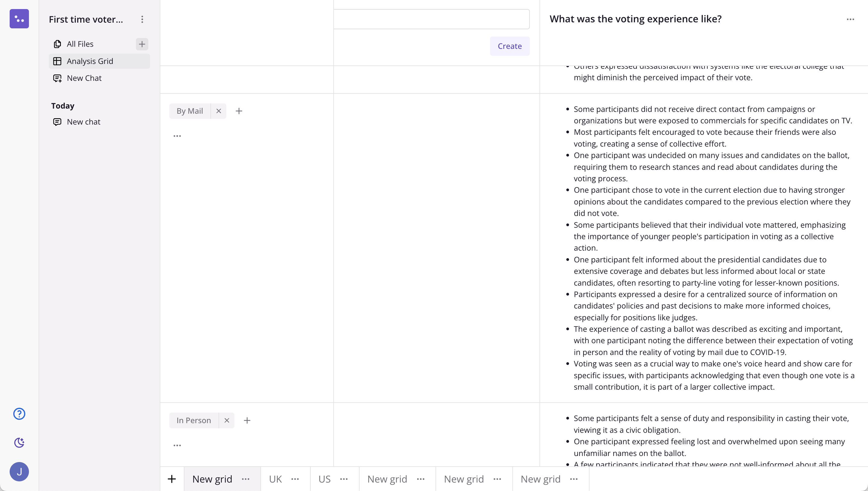The width and height of the screenshot is (868, 491).
Task: Click the Analysis Grid table icon
Action: (57, 62)
